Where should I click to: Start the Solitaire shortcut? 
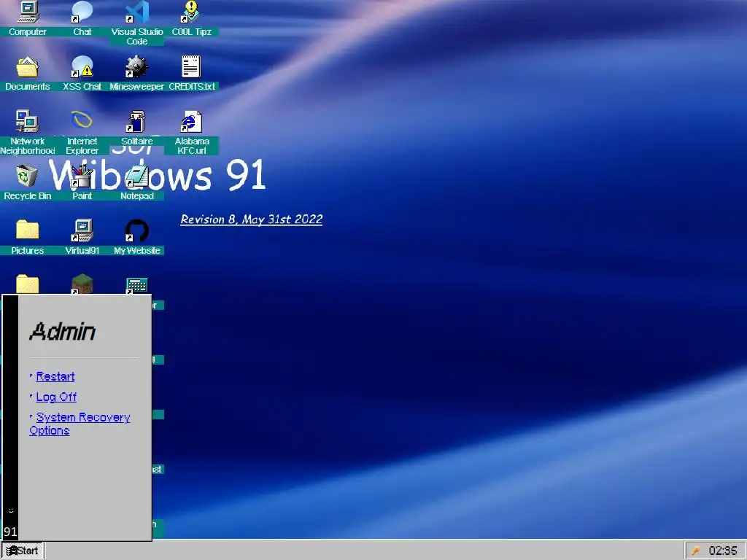tap(136, 128)
